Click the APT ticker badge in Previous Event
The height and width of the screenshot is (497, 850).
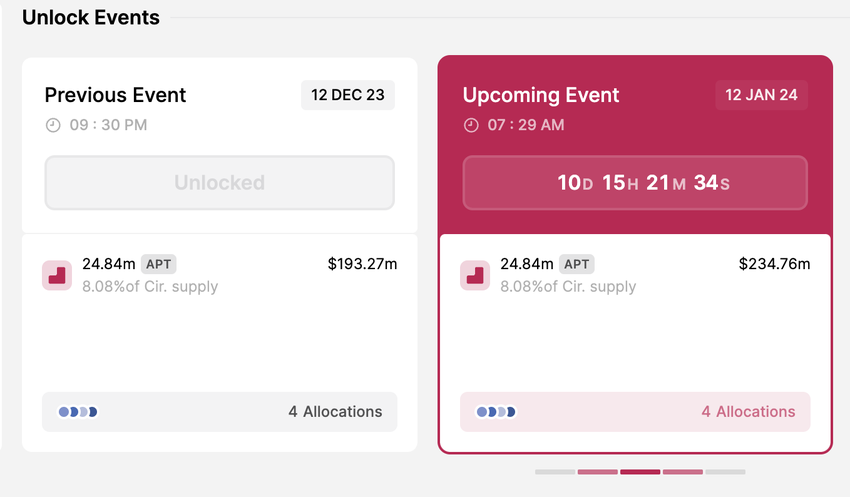pos(158,264)
